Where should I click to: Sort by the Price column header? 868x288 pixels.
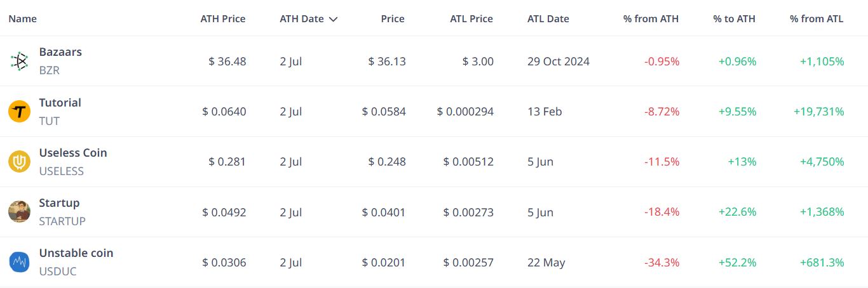click(393, 19)
